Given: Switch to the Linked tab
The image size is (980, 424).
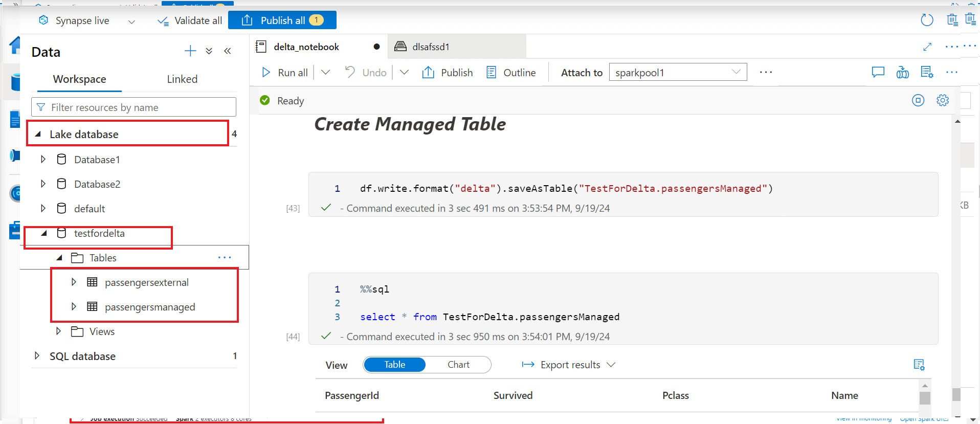Looking at the screenshot, I should point(182,79).
